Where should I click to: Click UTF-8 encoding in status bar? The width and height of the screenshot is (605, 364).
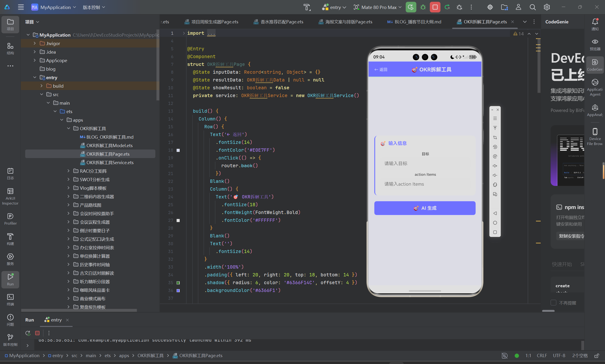(559, 355)
